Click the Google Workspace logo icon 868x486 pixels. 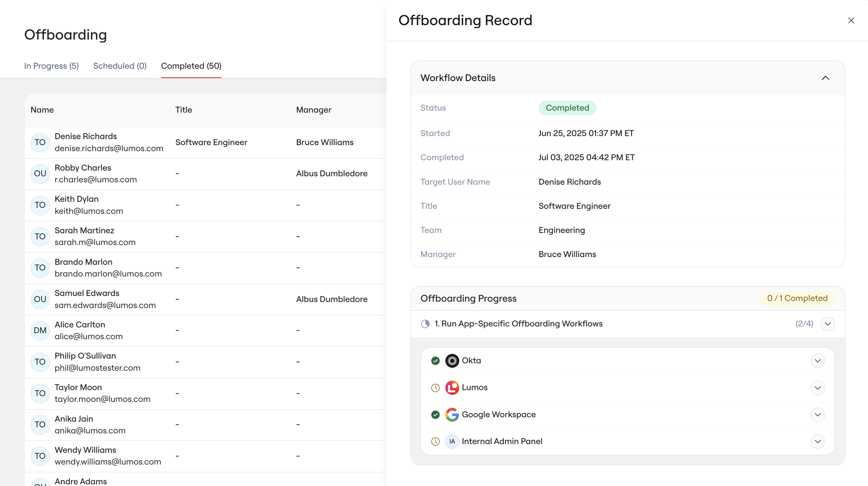click(x=452, y=415)
